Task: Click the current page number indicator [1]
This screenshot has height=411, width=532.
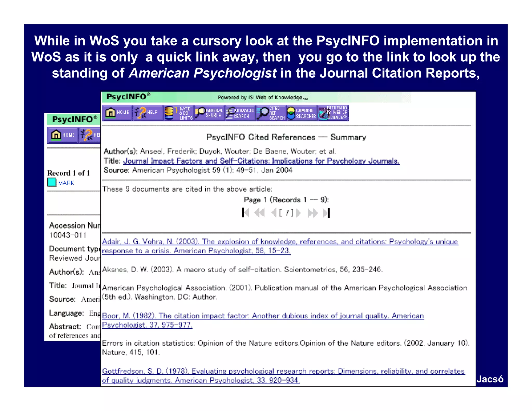Action: coord(286,213)
